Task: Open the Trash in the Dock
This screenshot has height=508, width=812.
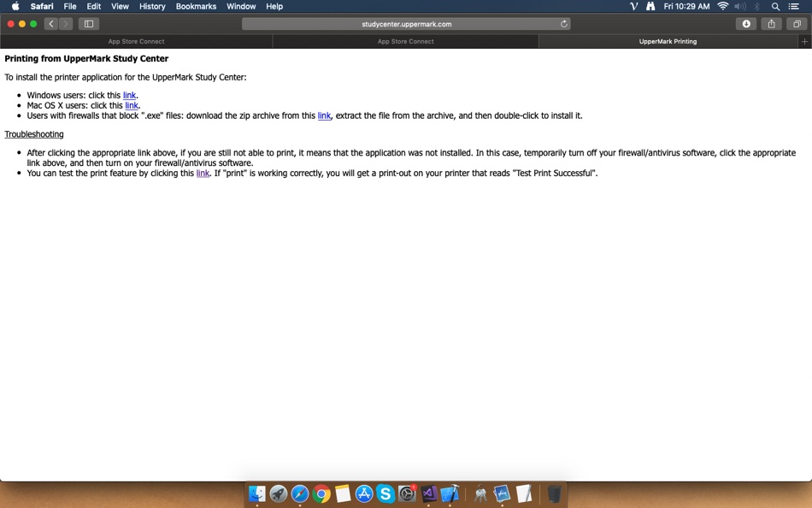Action: (x=554, y=493)
